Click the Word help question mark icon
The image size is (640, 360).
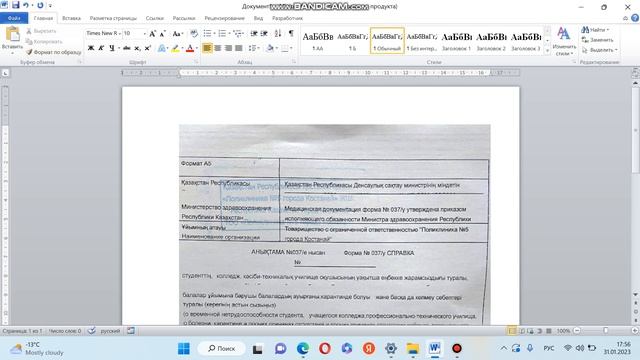click(x=635, y=18)
